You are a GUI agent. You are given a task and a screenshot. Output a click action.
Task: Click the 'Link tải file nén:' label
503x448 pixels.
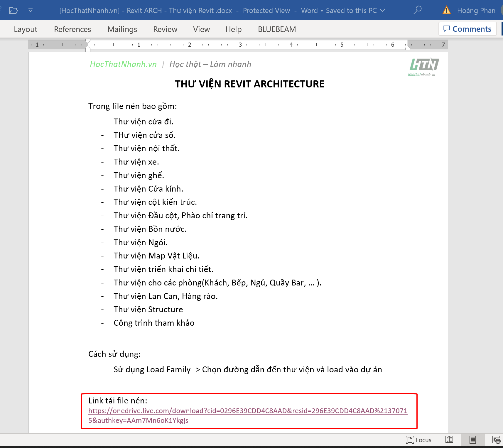(118, 400)
